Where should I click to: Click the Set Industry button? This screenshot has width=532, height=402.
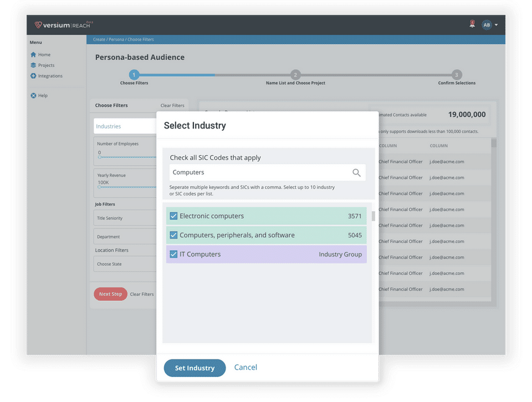[195, 368]
